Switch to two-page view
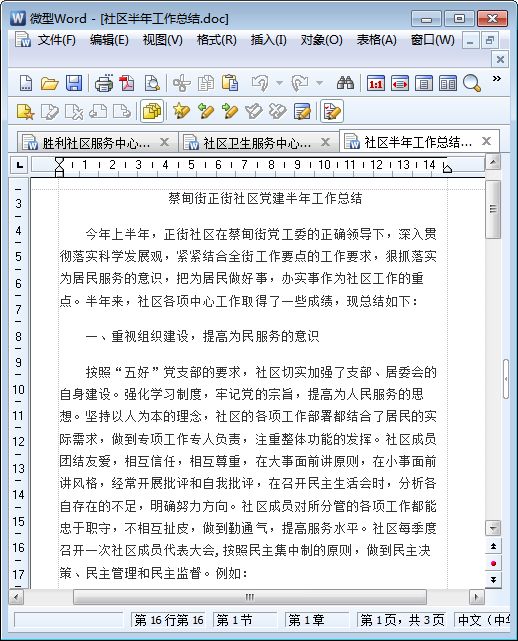518x641 pixels. pos(448,83)
